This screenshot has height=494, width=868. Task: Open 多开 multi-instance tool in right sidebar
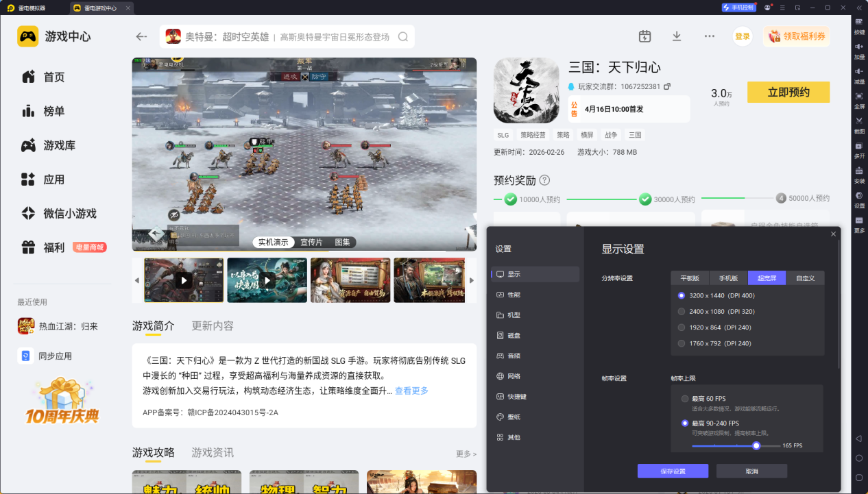coord(859,147)
